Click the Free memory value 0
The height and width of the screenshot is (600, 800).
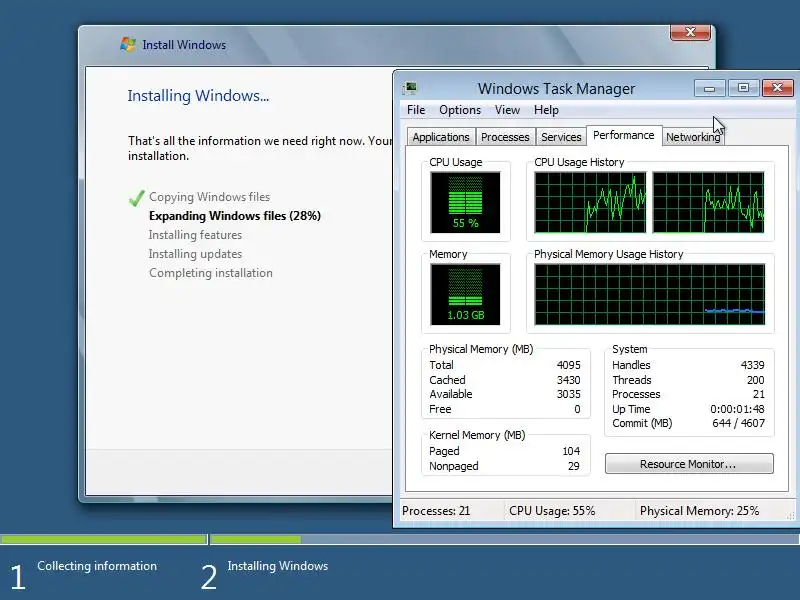(x=577, y=409)
